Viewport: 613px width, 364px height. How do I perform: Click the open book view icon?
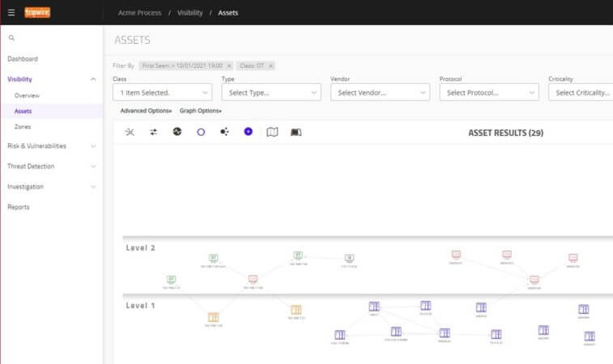coord(296,131)
